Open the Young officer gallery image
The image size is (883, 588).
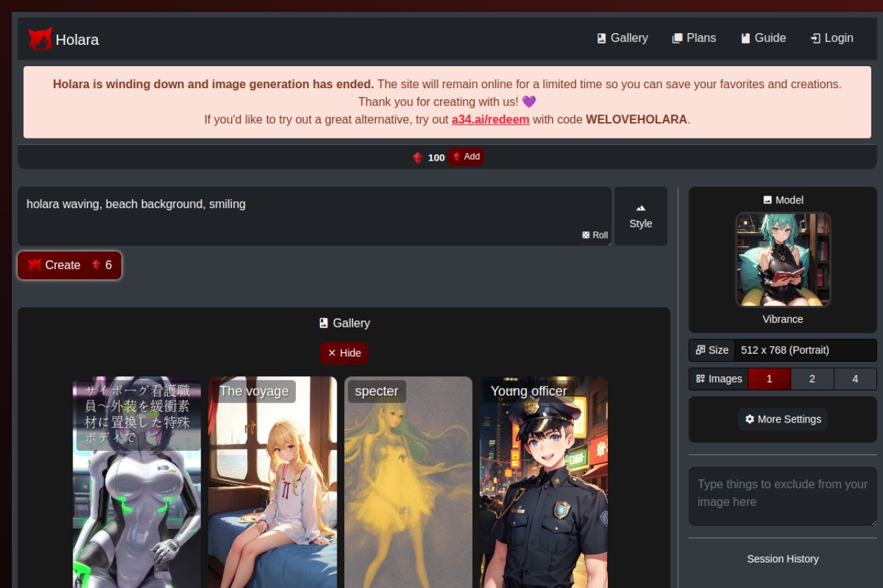pos(544,482)
